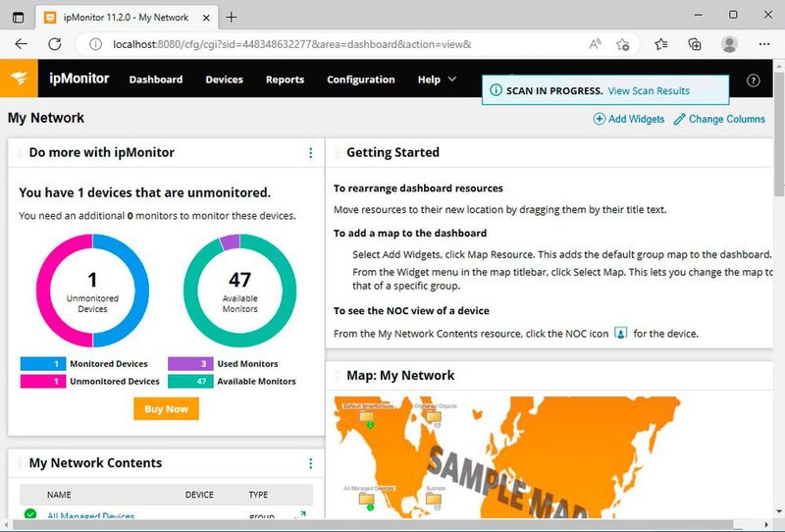Add this page to favorites
Image resolution: width=785 pixels, height=532 pixels.
[623, 44]
